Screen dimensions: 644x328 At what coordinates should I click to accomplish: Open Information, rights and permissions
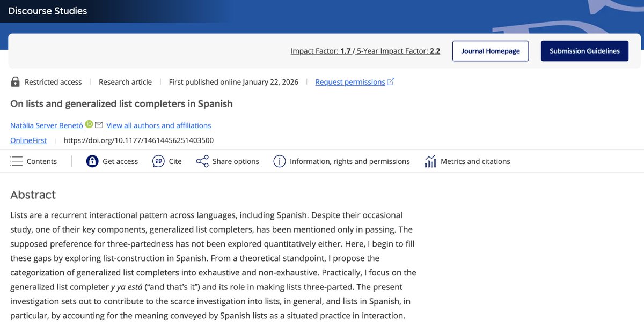tap(350, 161)
